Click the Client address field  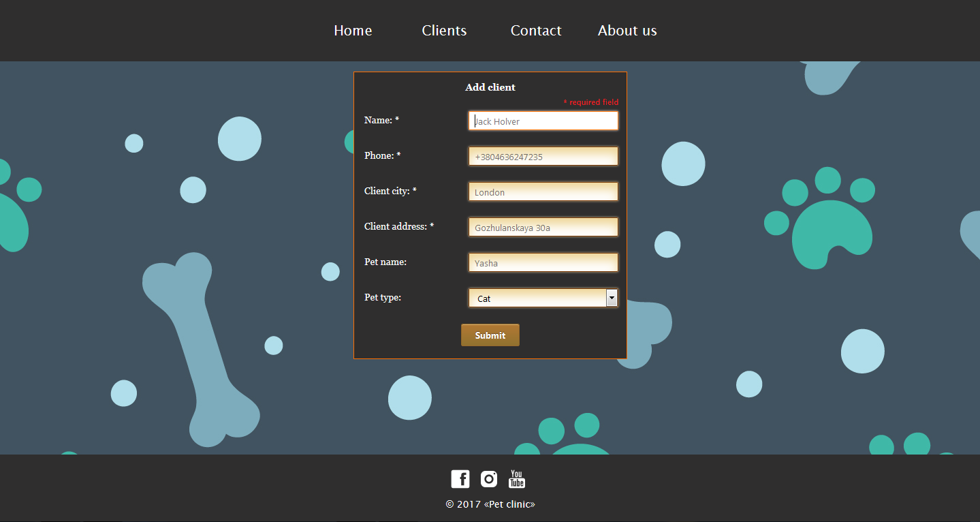pyautogui.click(x=543, y=226)
